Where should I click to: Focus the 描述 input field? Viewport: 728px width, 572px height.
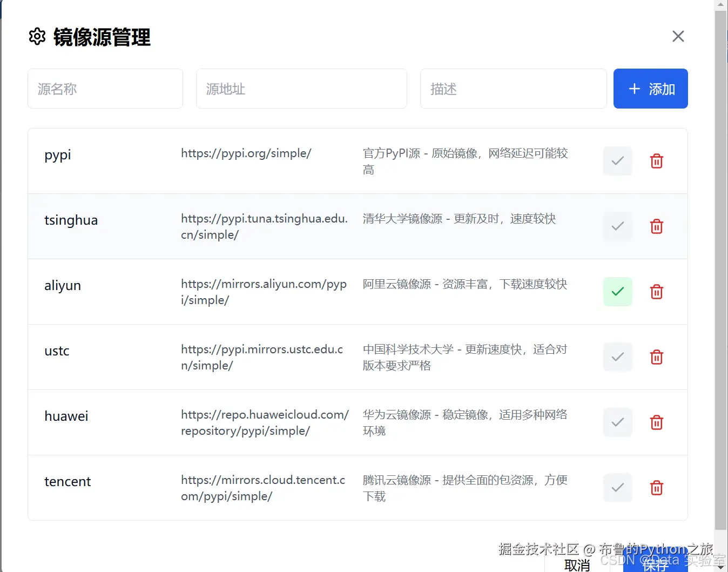[x=514, y=89]
